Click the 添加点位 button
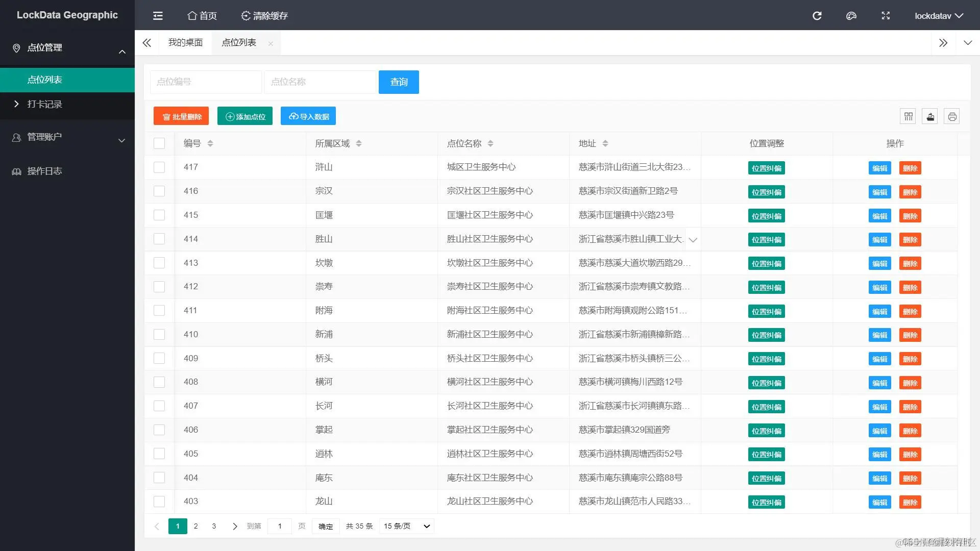This screenshot has width=980, height=551. click(245, 116)
